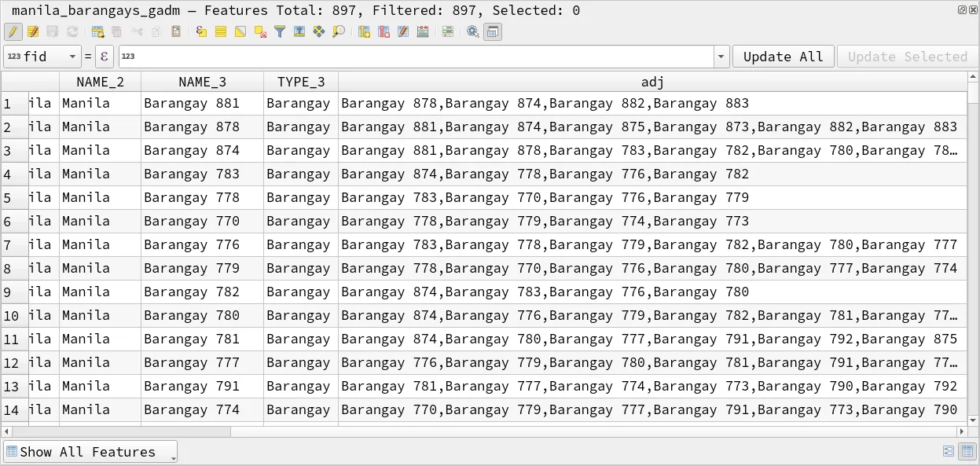Open Select features by expression
This screenshot has height=466, width=980.
(202, 32)
